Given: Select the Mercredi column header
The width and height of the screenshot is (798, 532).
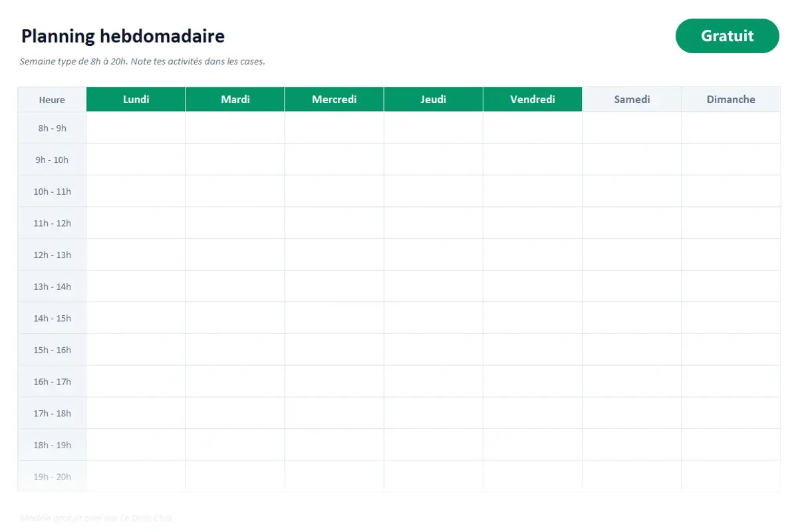Looking at the screenshot, I should click(334, 99).
